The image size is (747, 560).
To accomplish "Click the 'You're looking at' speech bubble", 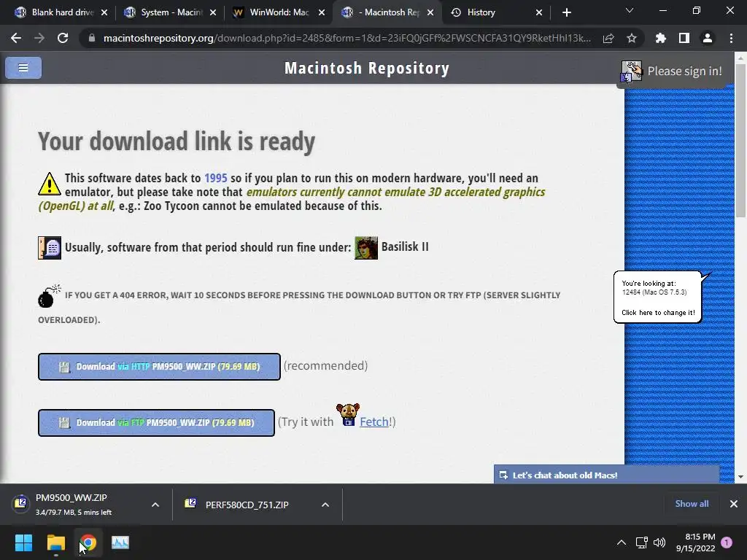I will (x=657, y=297).
